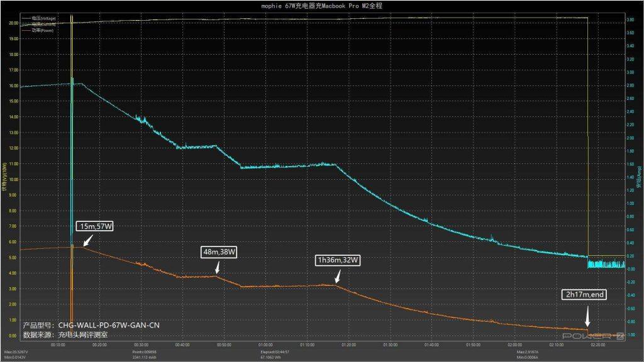644x362 pixels.
Task: Select the Min:0.0006A current readout
Action: [x=528, y=358]
